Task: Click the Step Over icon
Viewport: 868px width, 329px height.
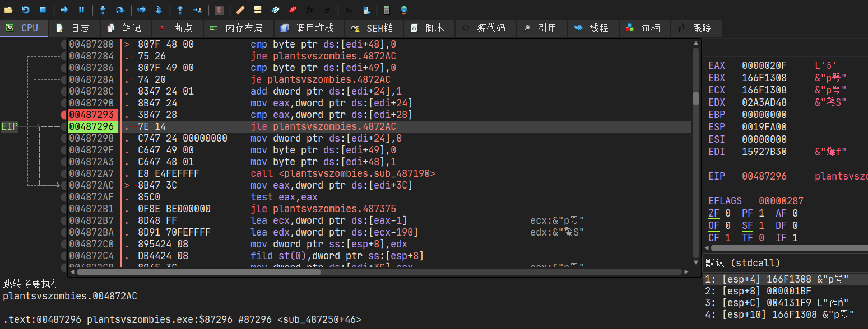Action: pos(120,10)
